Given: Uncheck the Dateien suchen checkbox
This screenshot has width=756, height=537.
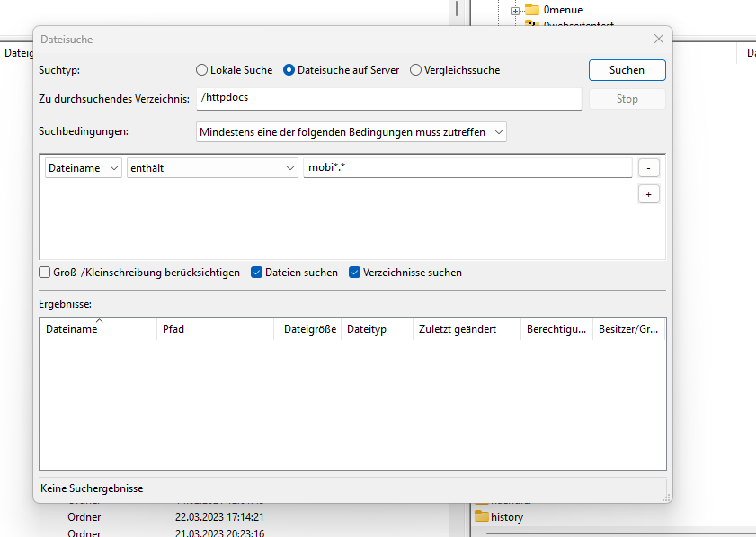Looking at the screenshot, I should coord(257,273).
